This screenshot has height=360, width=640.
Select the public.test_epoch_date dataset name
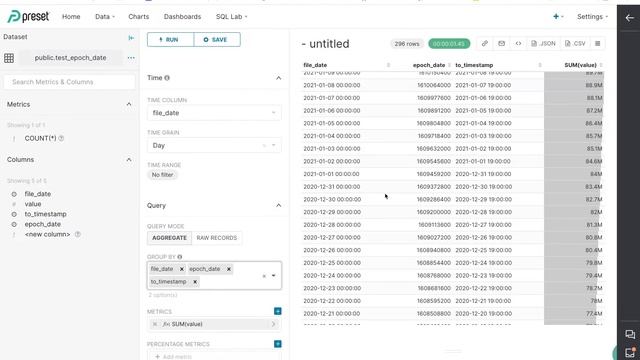pos(70,58)
